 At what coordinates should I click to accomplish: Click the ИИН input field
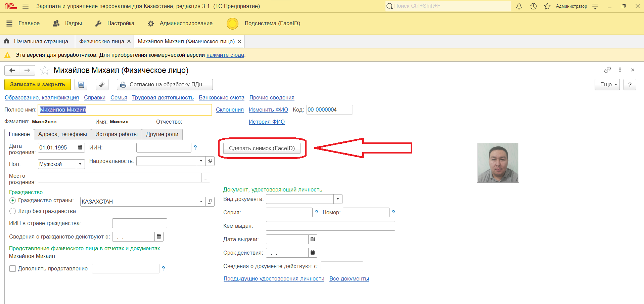[164, 148]
